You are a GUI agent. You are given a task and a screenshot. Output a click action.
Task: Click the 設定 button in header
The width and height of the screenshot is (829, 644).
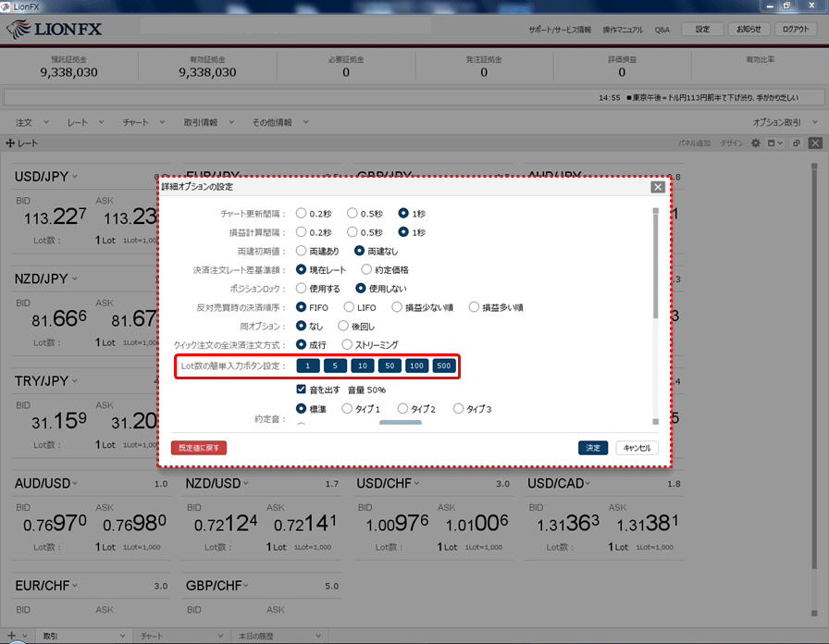[x=702, y=29]
